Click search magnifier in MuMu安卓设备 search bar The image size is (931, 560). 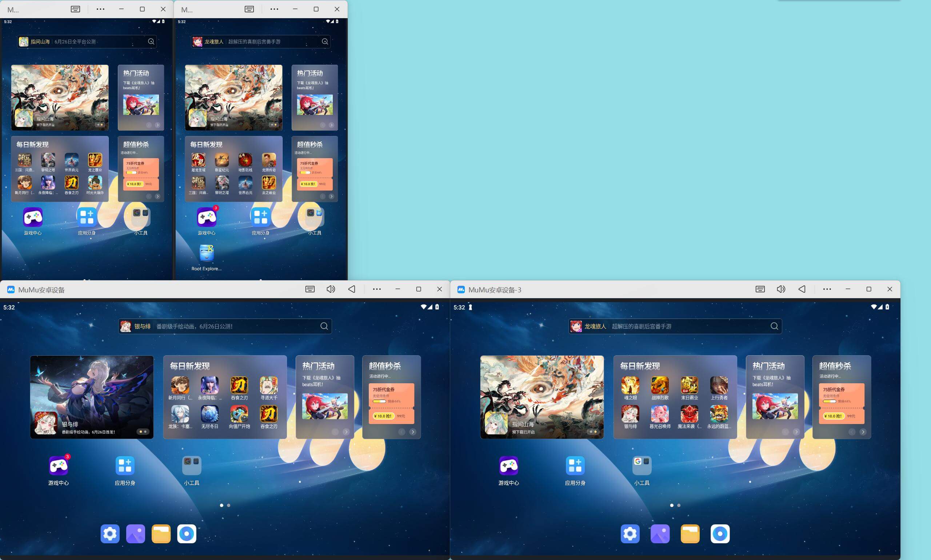tap(324, 327)
